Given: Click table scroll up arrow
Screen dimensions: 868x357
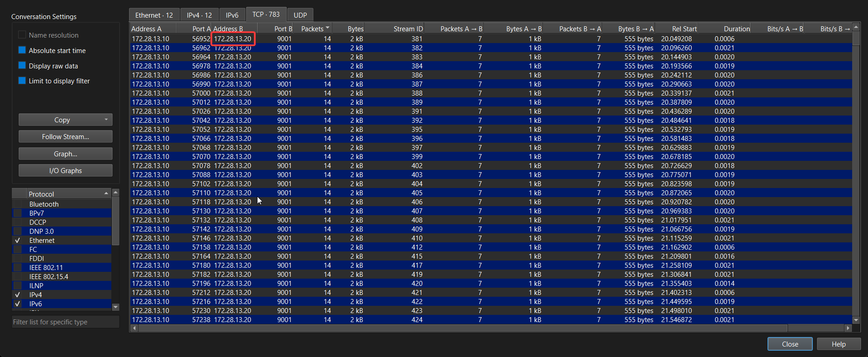Looking at the screenshot, I should coord(856,27).
